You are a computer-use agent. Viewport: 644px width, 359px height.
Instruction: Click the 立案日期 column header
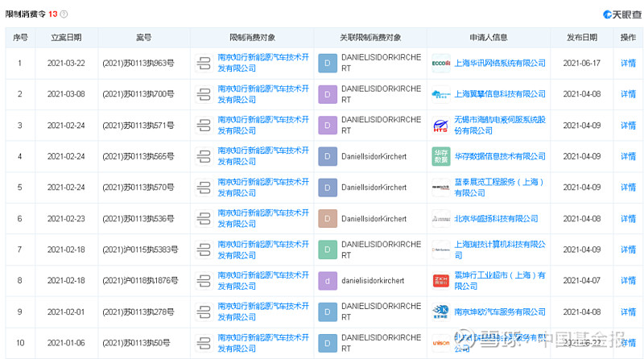coord(66,37)
